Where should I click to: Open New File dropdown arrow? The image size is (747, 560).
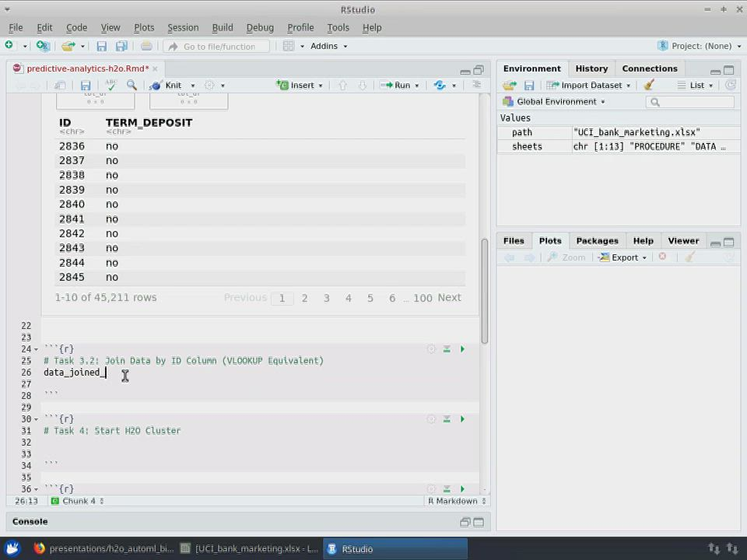click(25, 46)
